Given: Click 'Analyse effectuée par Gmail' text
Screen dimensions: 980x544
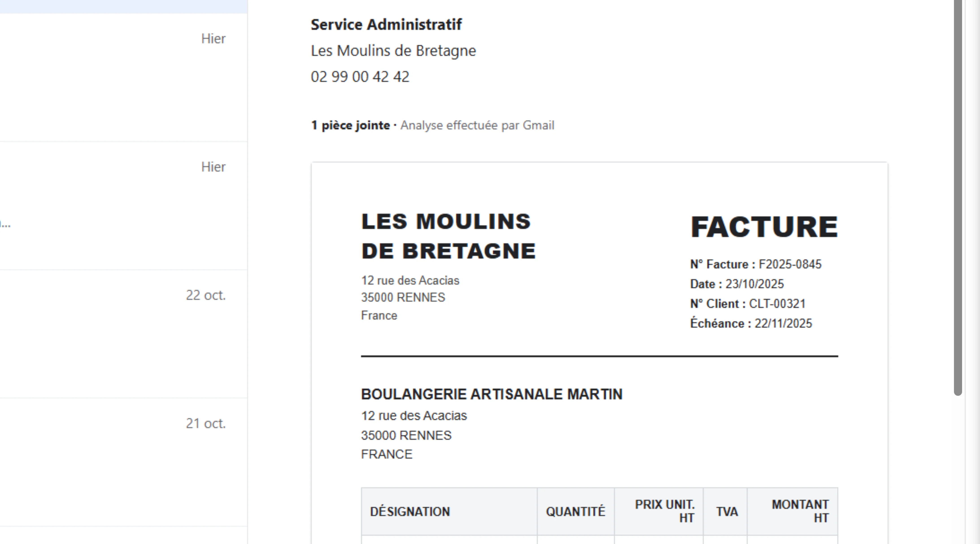Looking at the screenshot, I should (477, 125).
